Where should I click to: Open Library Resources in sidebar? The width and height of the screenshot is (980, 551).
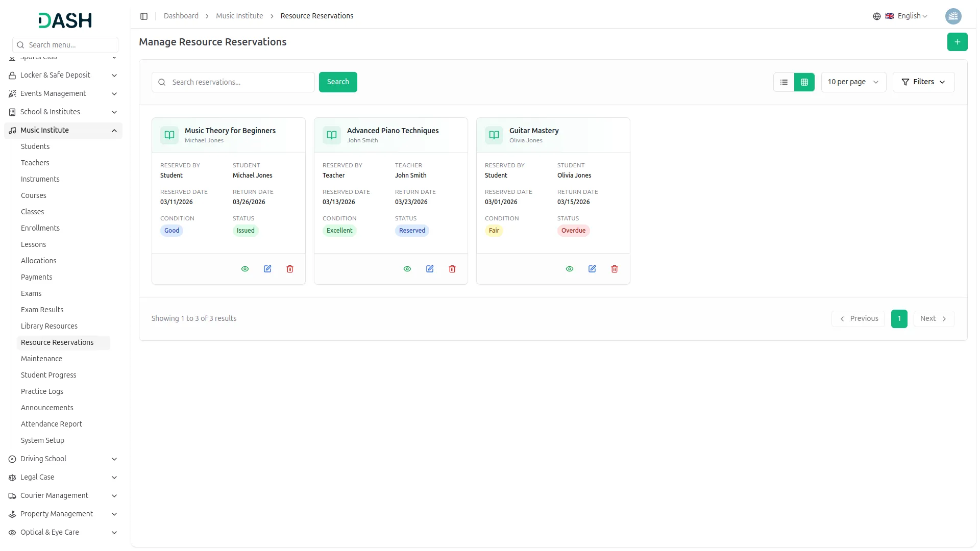pos(49,326)
